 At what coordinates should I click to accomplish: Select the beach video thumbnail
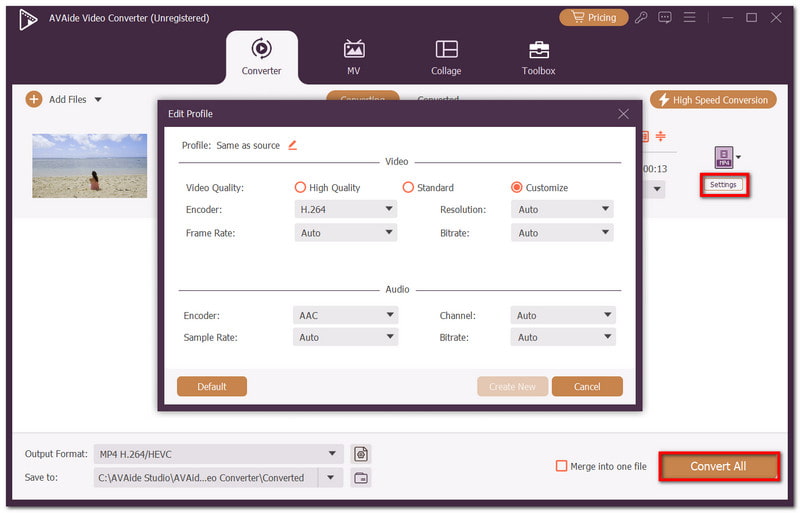(89, 165)
